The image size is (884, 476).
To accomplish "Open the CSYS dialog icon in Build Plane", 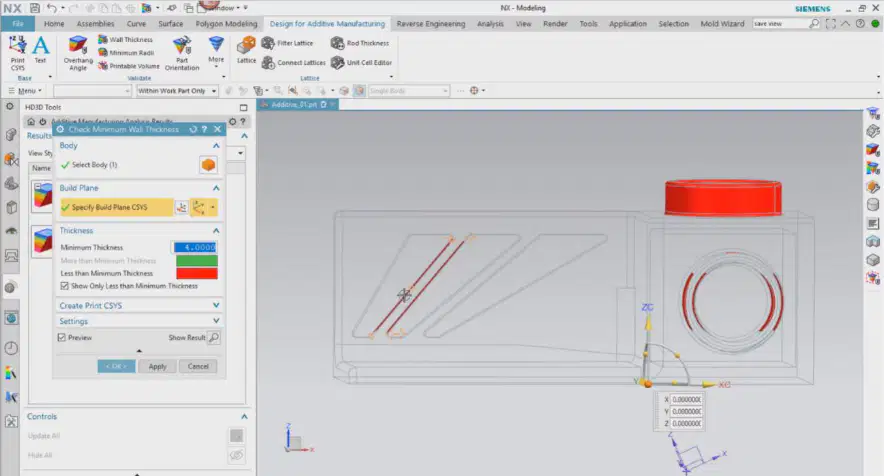I will click(182, 208).
